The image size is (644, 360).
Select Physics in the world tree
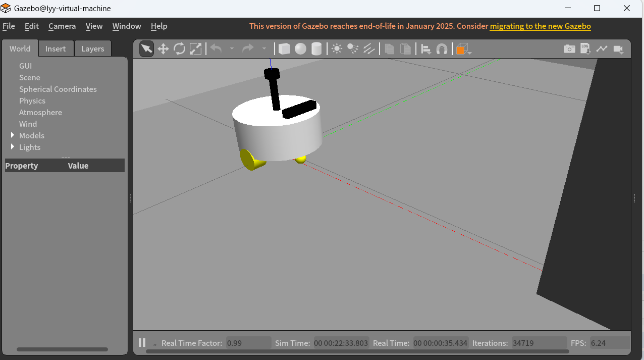point(32,100)
